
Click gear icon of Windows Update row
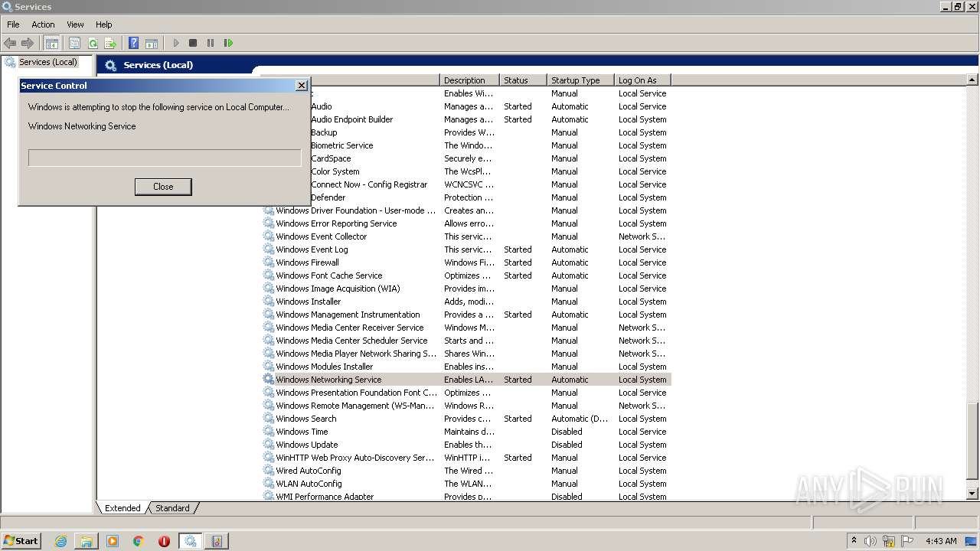[269, 445]
